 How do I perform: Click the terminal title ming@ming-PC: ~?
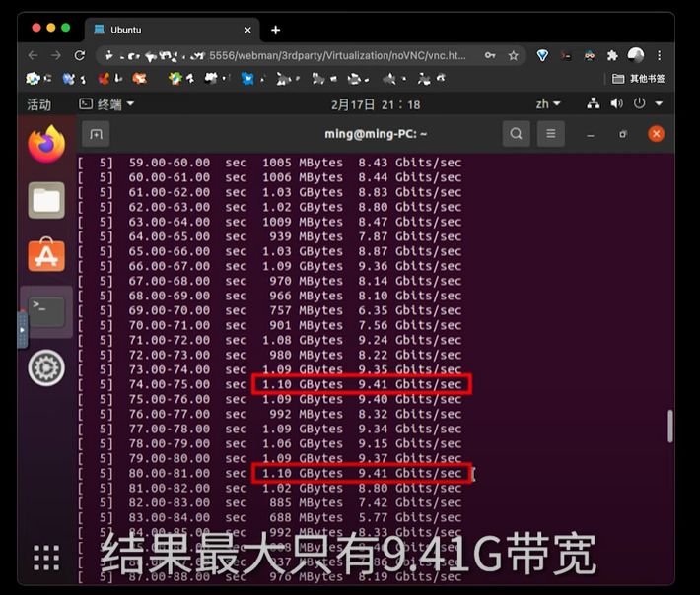(x=376, y=134)
